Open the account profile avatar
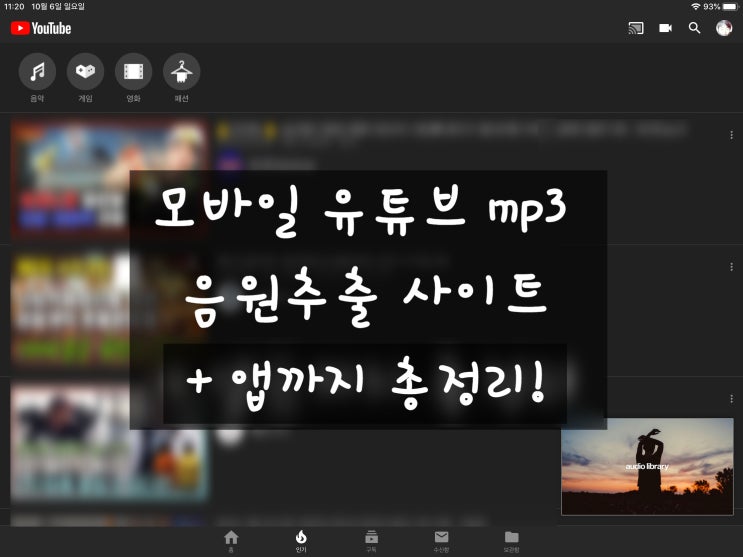Screen dimensions: 743x557 point(724,28)
